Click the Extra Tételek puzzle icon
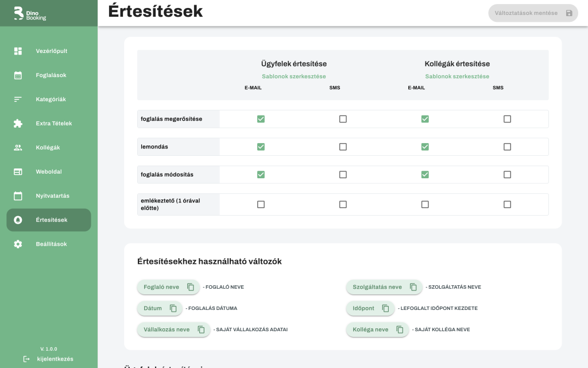The height and width of the screenshot is (368, 588). 18,124
